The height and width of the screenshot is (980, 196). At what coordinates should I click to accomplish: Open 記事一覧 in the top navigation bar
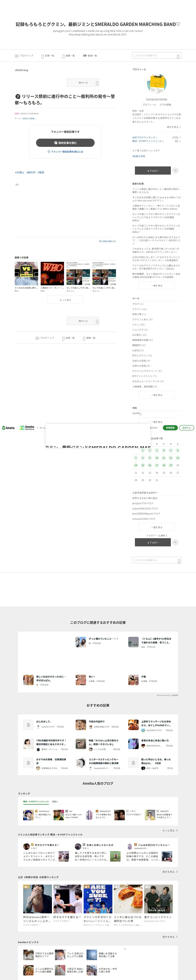(48, 56)
